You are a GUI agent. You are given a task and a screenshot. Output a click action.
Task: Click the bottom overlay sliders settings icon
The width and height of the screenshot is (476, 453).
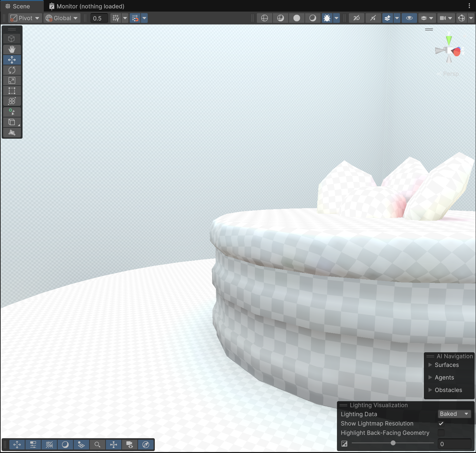(x=33, y=445)
